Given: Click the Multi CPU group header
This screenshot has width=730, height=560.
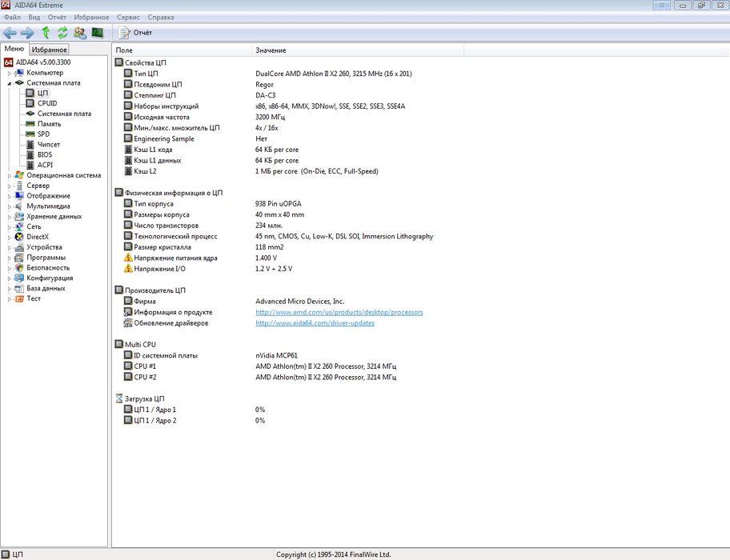Looking at the screenshot, I should [x=135, y=345].
